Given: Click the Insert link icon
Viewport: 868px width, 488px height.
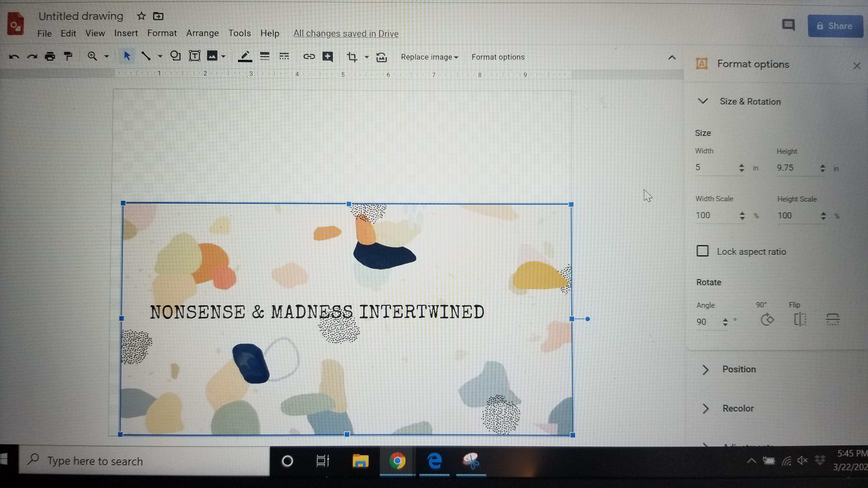Looking at the screenshot, I should click(309, 57).
